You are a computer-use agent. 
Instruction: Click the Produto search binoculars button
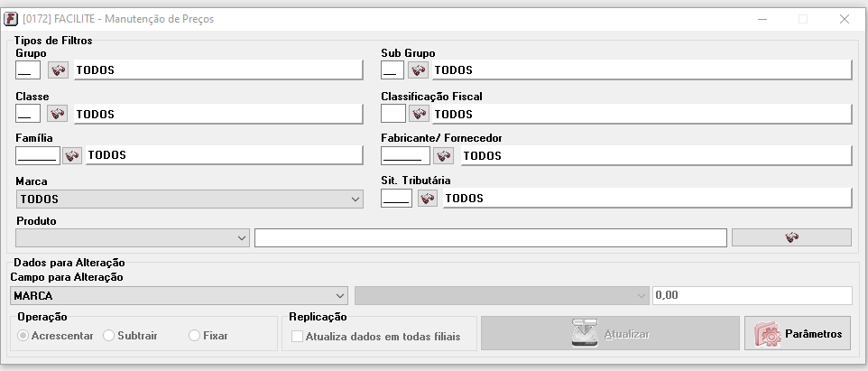pos(791,237)
